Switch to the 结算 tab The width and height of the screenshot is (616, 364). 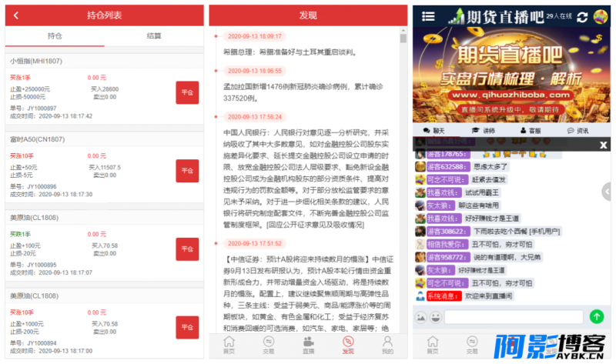[153, 35]
